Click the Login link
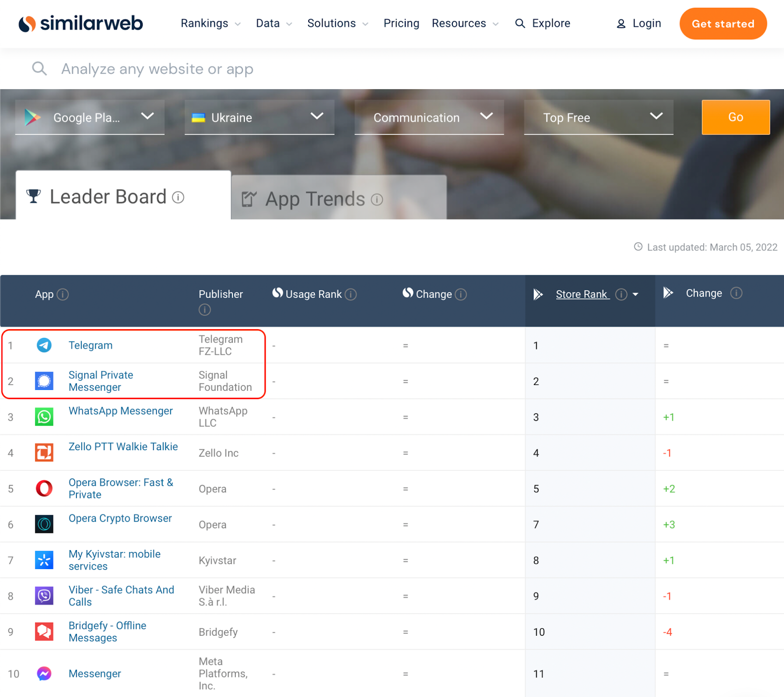Screen dimensions: 784x697 pos(647,24)
